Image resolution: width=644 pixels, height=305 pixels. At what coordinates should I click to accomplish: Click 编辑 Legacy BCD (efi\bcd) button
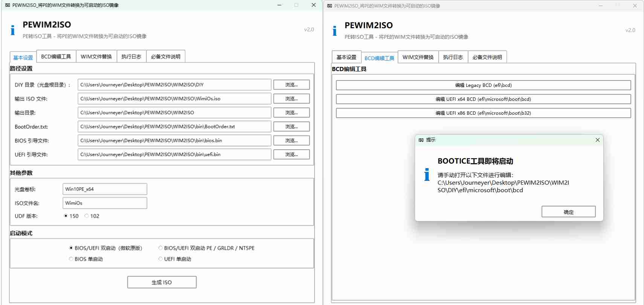tap(483, 85)
